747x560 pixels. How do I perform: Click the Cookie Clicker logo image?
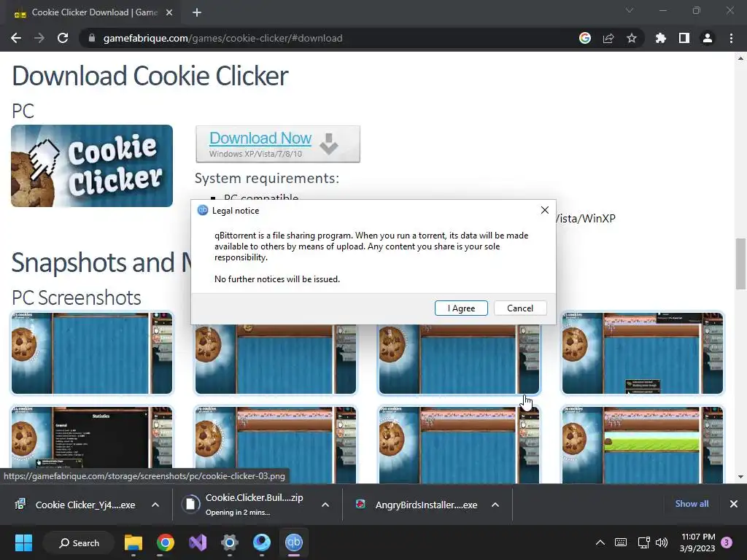[92, 166]
